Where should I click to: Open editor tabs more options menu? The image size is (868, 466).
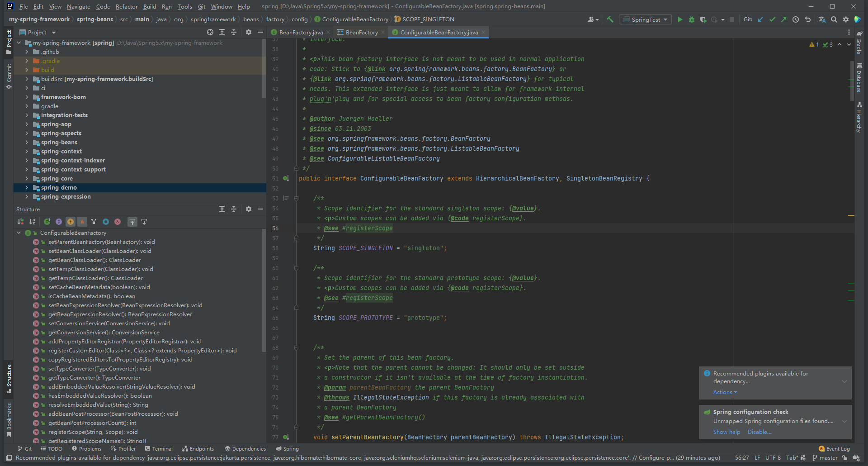click(849, 32)
